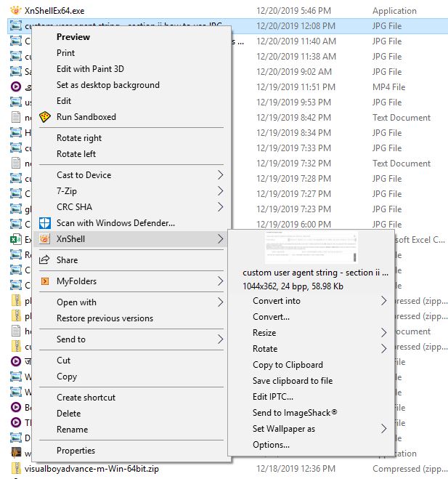Image resolution: width=448 pixels, height=479 pixels.
Task: Choose Rotate right from context menu
Action: tap(79, 138)
